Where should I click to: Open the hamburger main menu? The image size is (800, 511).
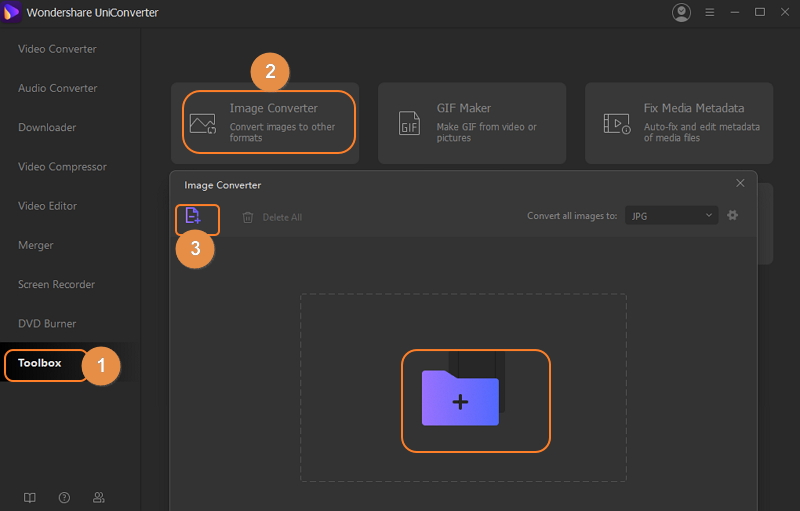coord(710,12)
